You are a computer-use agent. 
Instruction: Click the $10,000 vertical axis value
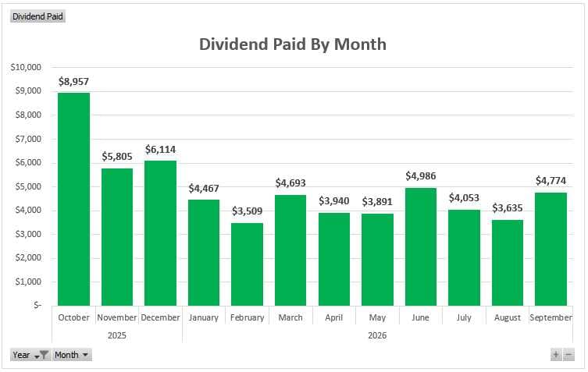(26, 67)
